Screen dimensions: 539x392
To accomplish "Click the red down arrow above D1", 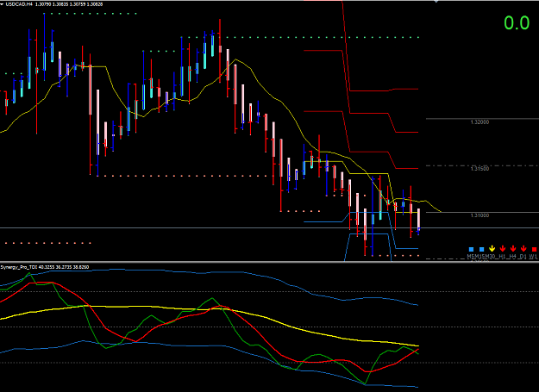I will point(523,248).
